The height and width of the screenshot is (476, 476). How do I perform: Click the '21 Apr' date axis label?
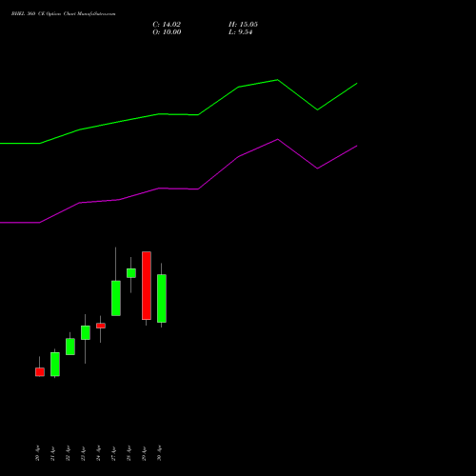(x=52, y=453)
